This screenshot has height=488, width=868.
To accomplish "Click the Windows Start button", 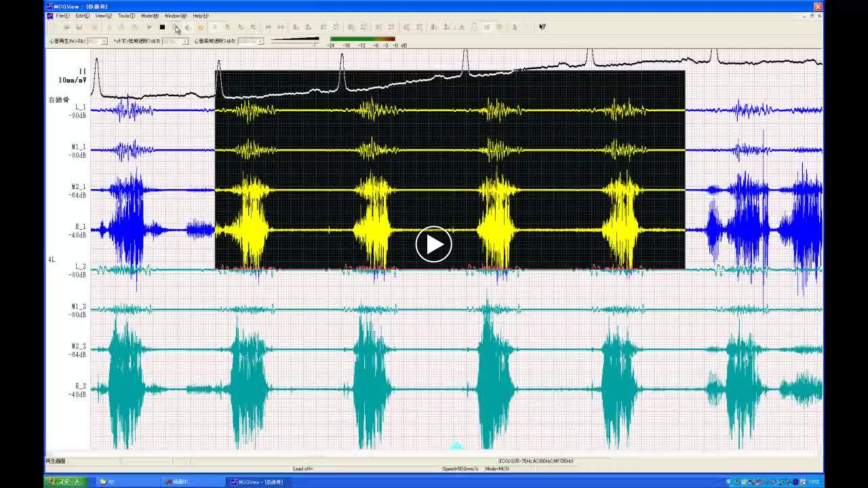I will click(x=66, y=482).
